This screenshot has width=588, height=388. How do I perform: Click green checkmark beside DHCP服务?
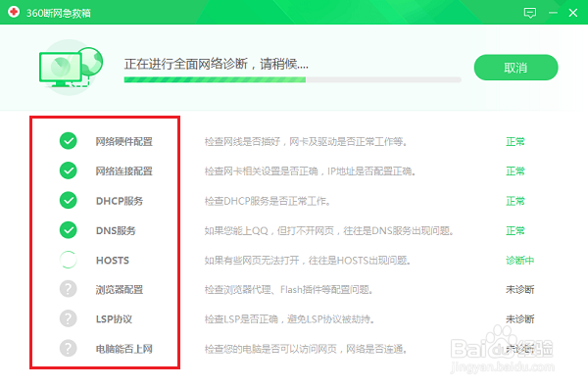pos(69,200)
